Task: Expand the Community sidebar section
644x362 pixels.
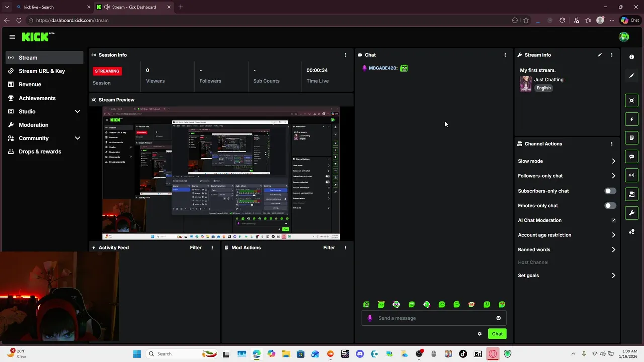Action: pos(77,138)
